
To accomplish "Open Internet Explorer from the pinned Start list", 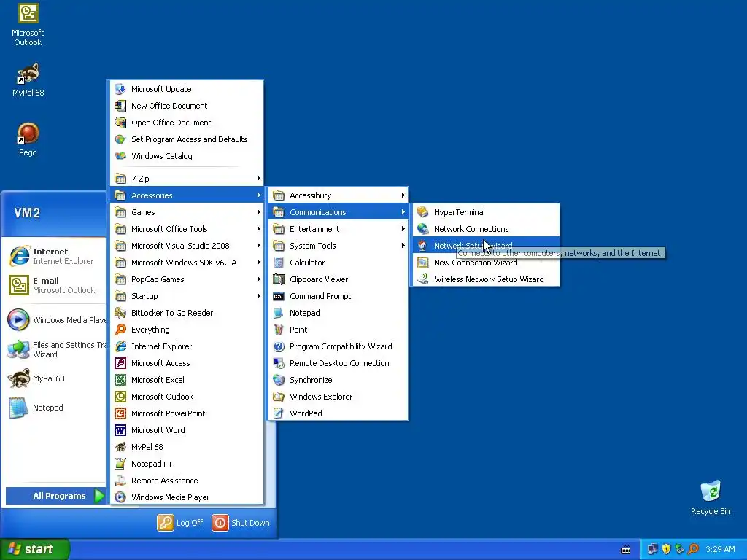I will (x=53, y=256).
